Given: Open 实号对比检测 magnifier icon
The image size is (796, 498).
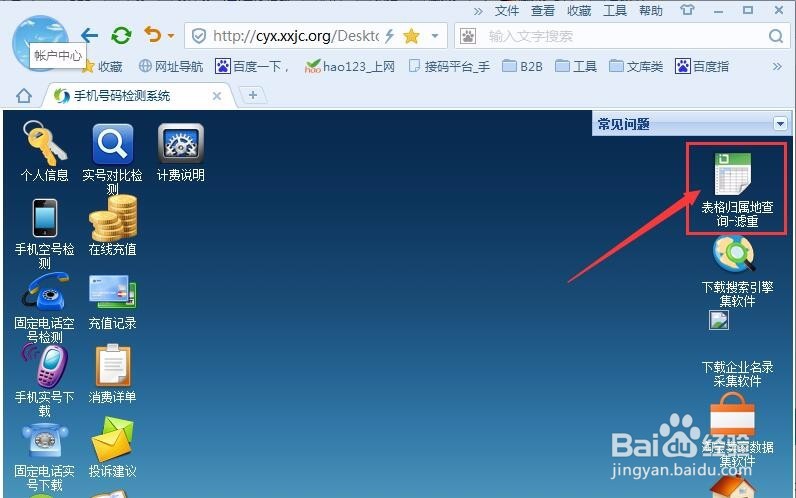Looking at the screenshot, I should coord(113,144).
